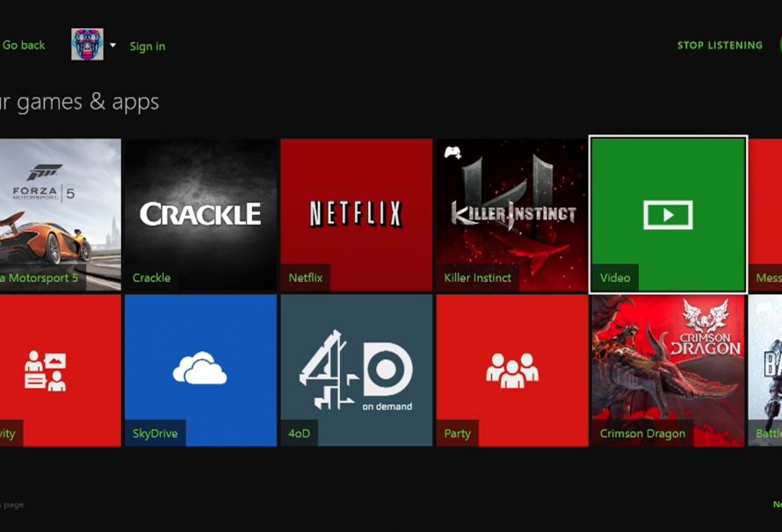Open the red Messages tile beside Video
Screen dimensions: 782x532
click(x=765, y=215)
